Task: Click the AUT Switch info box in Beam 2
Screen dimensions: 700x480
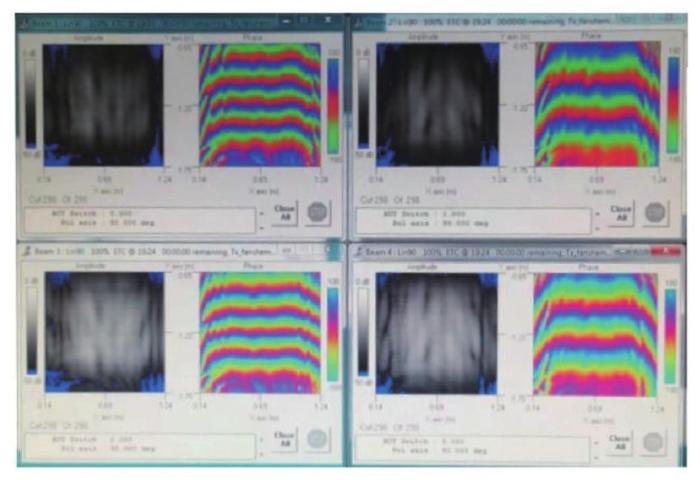Action: (x=474, y=220)
